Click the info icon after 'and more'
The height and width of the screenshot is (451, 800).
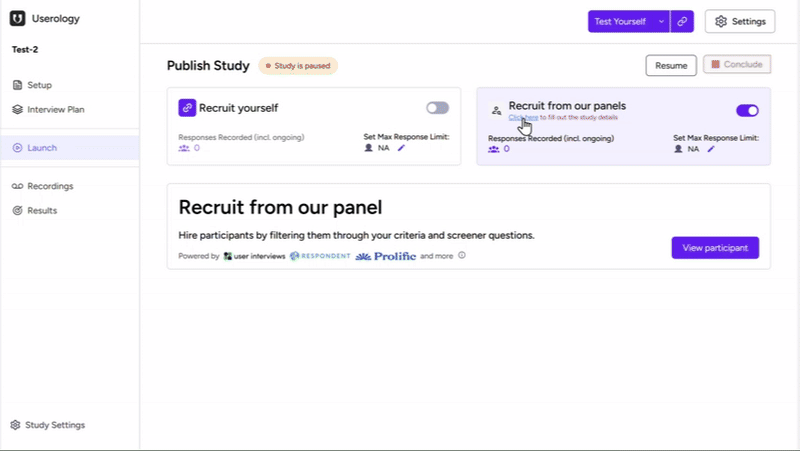[462, 256]
